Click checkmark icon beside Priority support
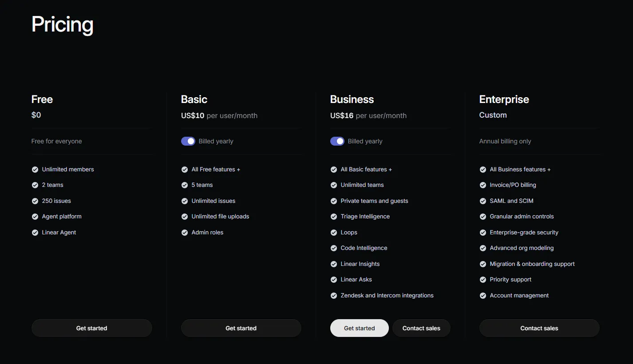The image size is (633, 364). click(483, 280)
